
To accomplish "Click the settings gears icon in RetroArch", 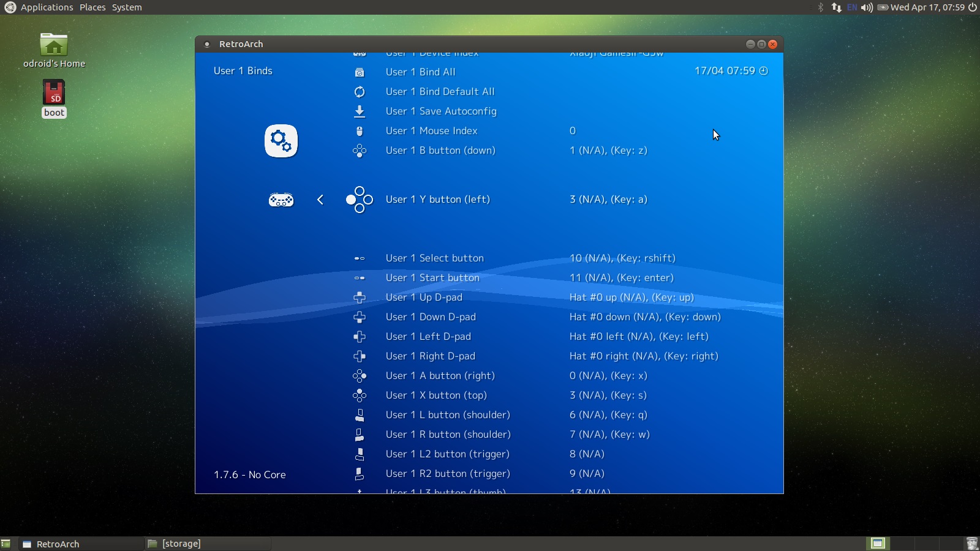I will [x=281, y=141].
